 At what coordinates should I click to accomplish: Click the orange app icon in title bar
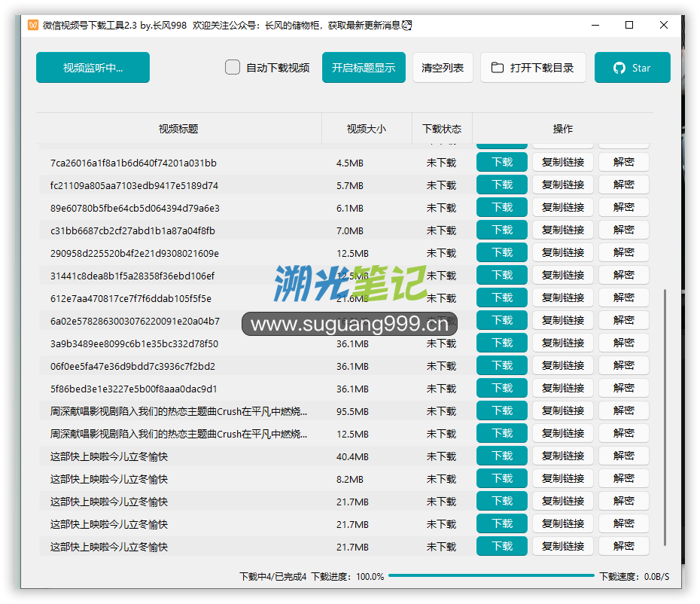point(33,25)
